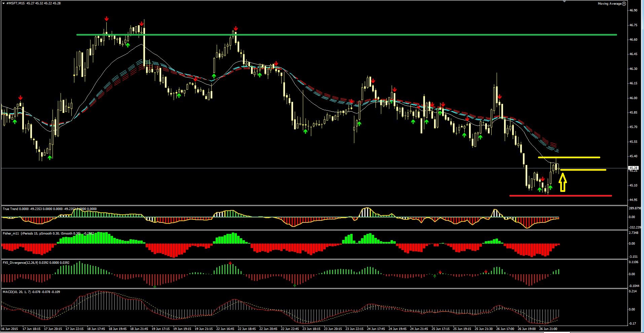Click the 0.1106 FXS_Divergence scale value
This screenshot has width=644, height=333.
coord(634,262)
